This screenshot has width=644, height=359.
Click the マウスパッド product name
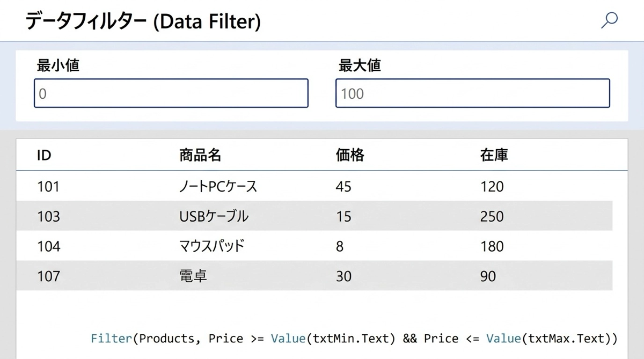[211, 246]
